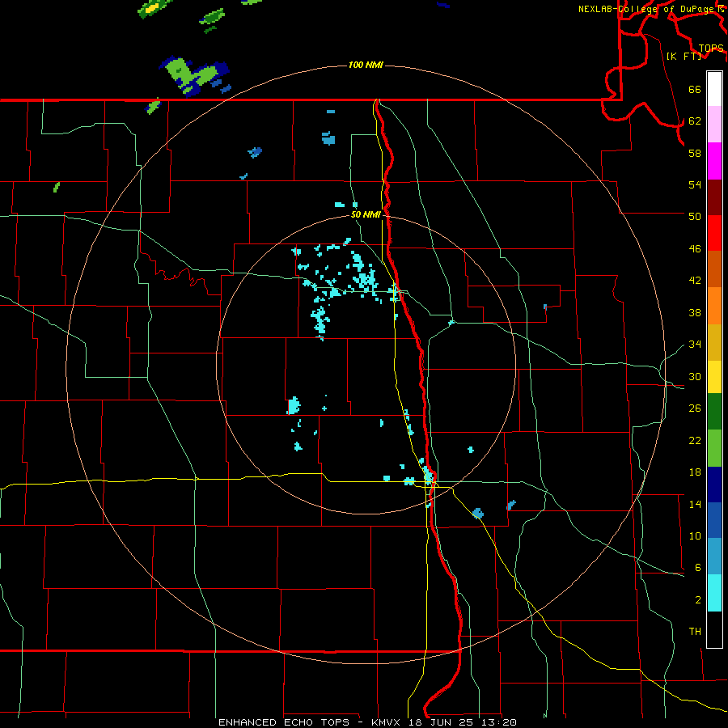This screenshot has width=728, height=728.
Task: Click the KMVX station identifier in caption
Action: point(385,722)
